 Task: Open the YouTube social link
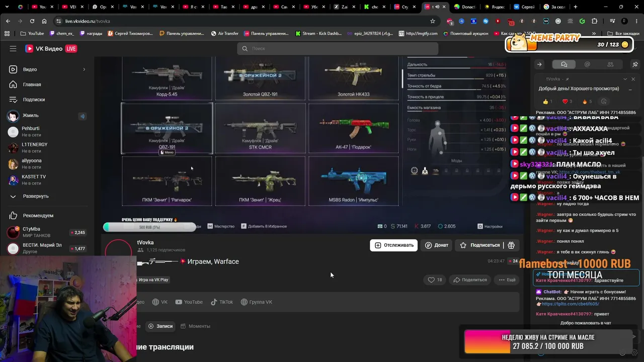point(189,302)
